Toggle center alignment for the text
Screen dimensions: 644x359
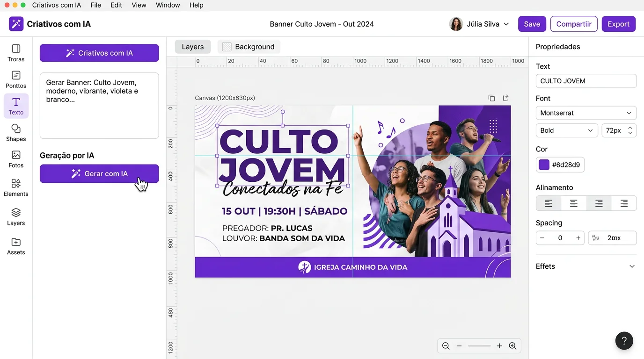(x=573, y=203)
